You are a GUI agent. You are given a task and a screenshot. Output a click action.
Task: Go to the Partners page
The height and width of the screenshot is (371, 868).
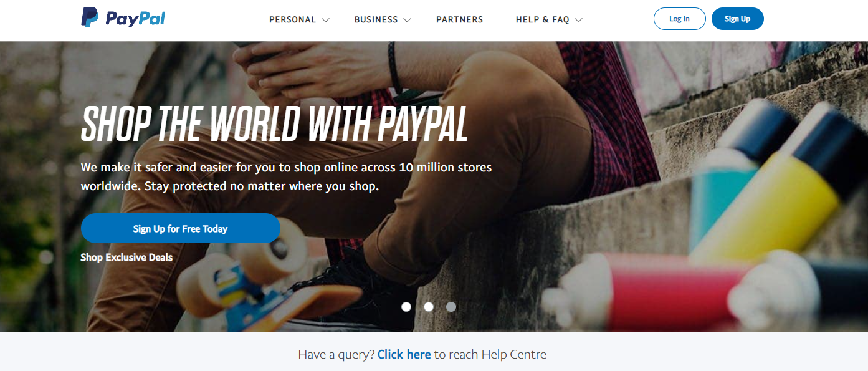pyautogui.click(x=459, y=20)
